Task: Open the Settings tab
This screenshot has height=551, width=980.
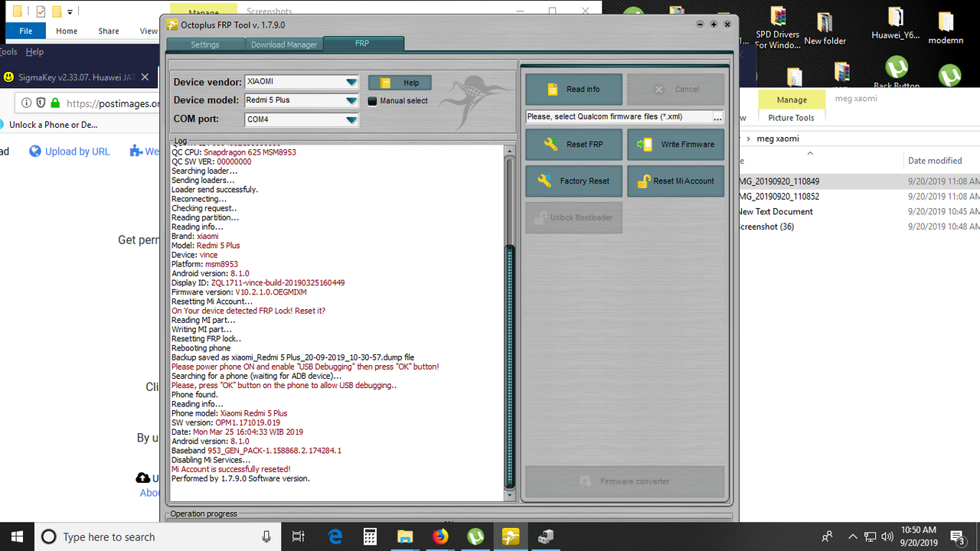Action: point(205,44)
